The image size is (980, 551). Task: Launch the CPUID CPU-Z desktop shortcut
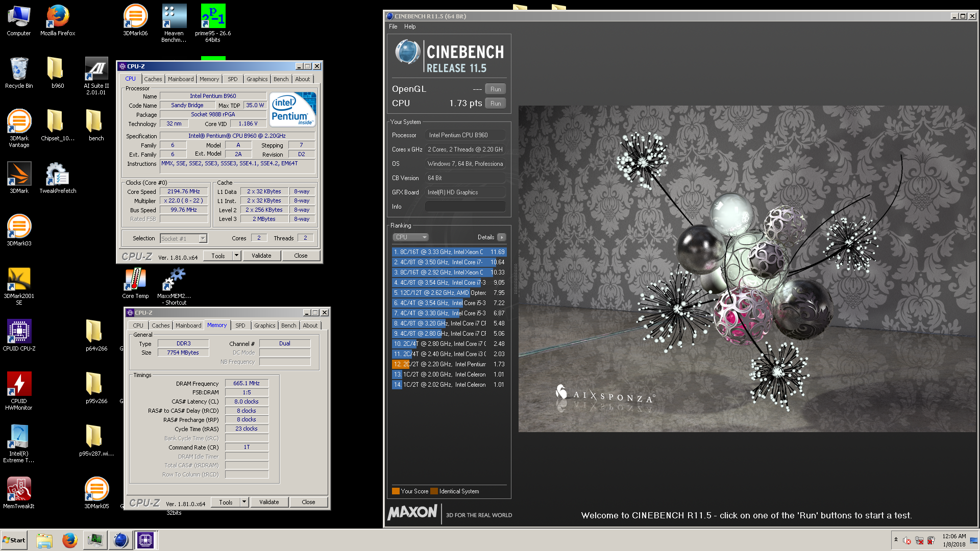click(x=19, y=336)
